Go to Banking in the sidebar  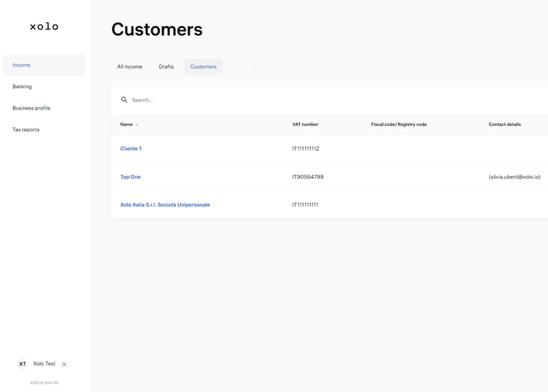point(22,86)
